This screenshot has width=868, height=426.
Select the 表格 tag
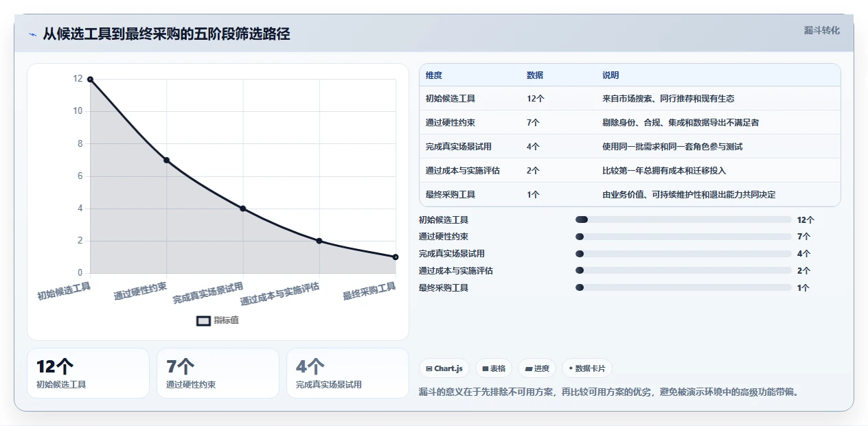[494, 368]
